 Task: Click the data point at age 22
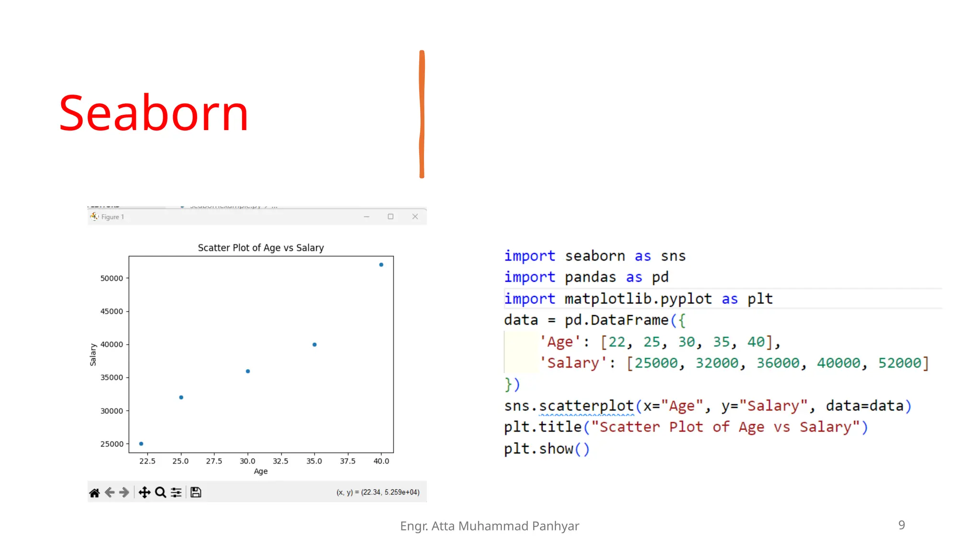[x=141, y=444]
